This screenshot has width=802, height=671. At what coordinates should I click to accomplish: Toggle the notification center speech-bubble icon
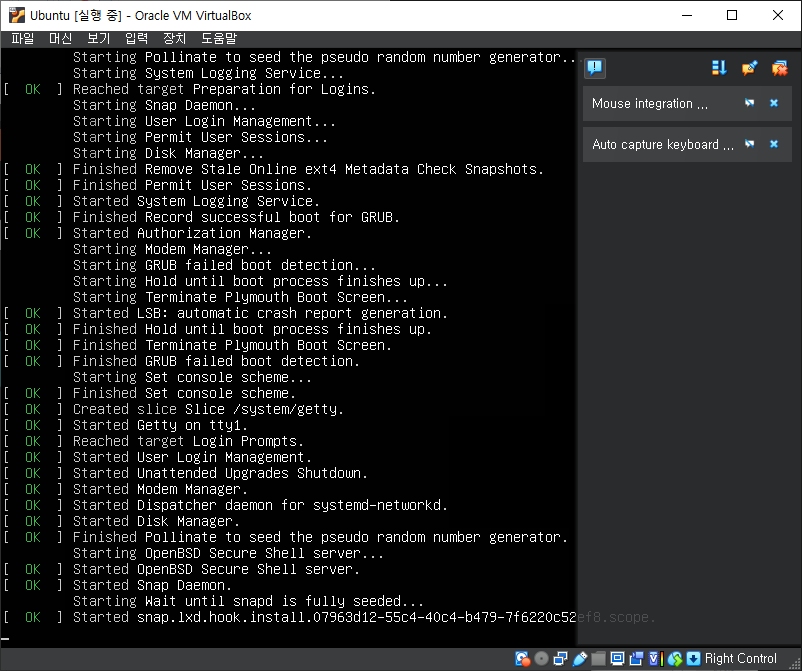(x=595, y=68)
